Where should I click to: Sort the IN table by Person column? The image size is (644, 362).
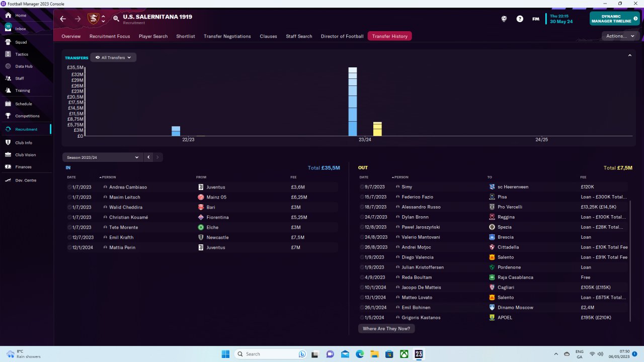pyautogui.click(x=108, y=177)
